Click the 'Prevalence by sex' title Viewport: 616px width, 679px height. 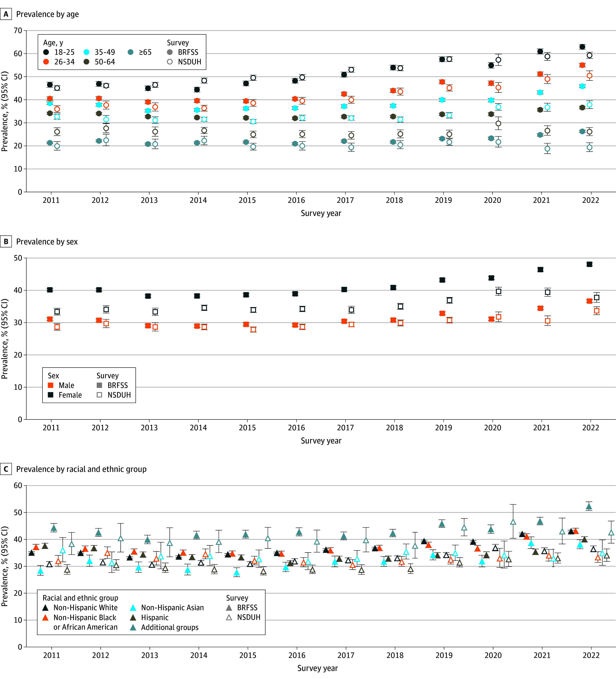(47, 242)
